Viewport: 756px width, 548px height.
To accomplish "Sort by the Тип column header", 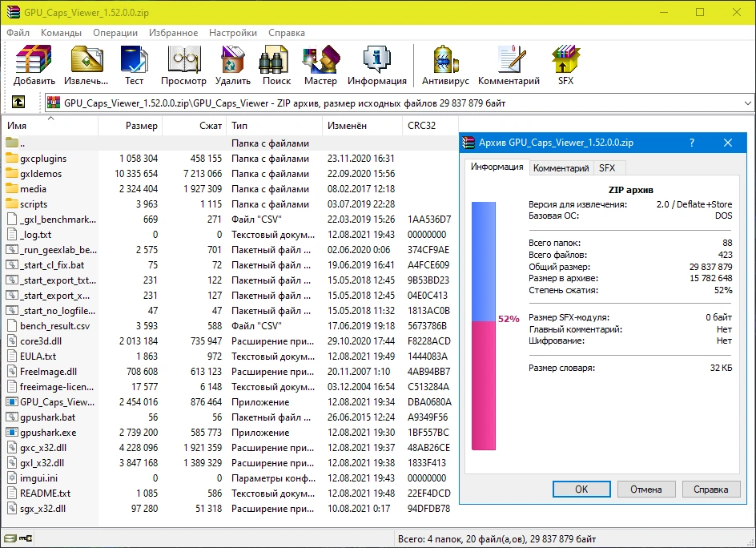I will coord(274,126).
